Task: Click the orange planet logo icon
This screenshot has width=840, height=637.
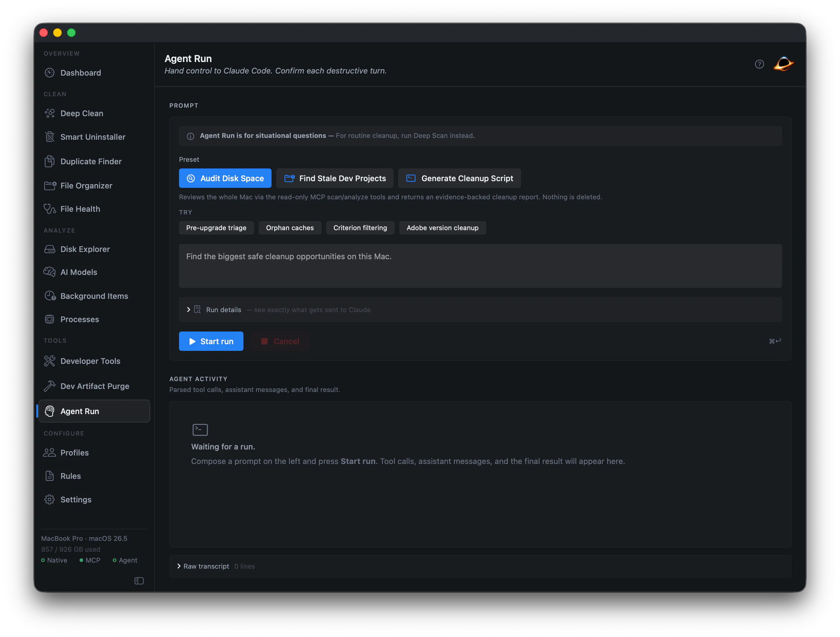Action: (783, 64)
